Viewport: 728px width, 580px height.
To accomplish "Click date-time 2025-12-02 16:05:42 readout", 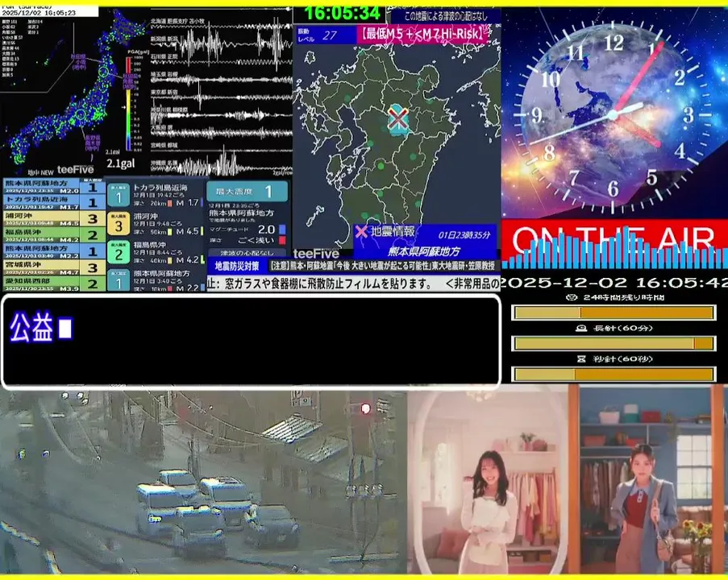I will pyautogui.click(x=614, y=282).
